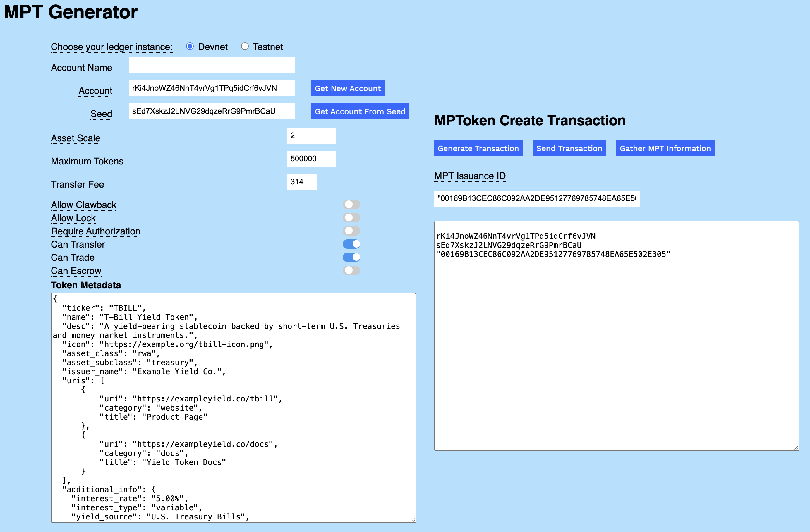Click the MPT Issuance ID field

click(x=536, y=198)
